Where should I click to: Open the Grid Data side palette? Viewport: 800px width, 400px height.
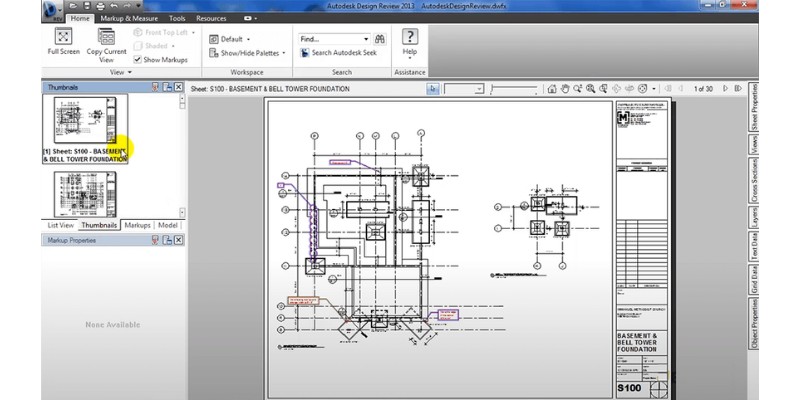[x=754, y=280]
